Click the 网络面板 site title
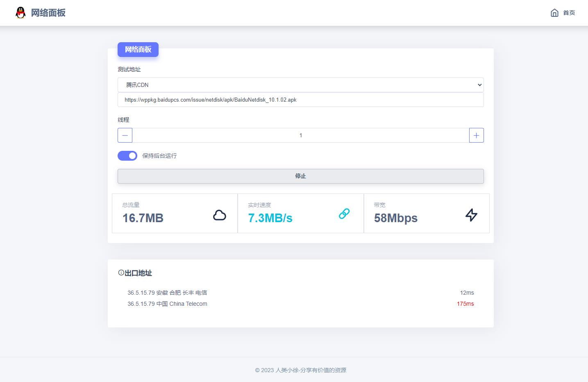The height and width of the screenshot is (382, 588). tap(48, 13)
